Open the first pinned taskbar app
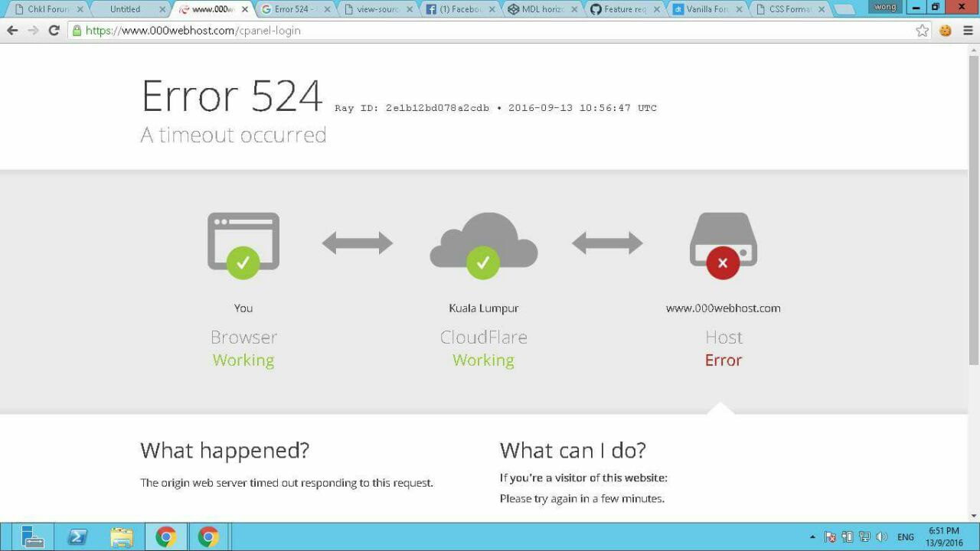980x551 pixels. 33,536
